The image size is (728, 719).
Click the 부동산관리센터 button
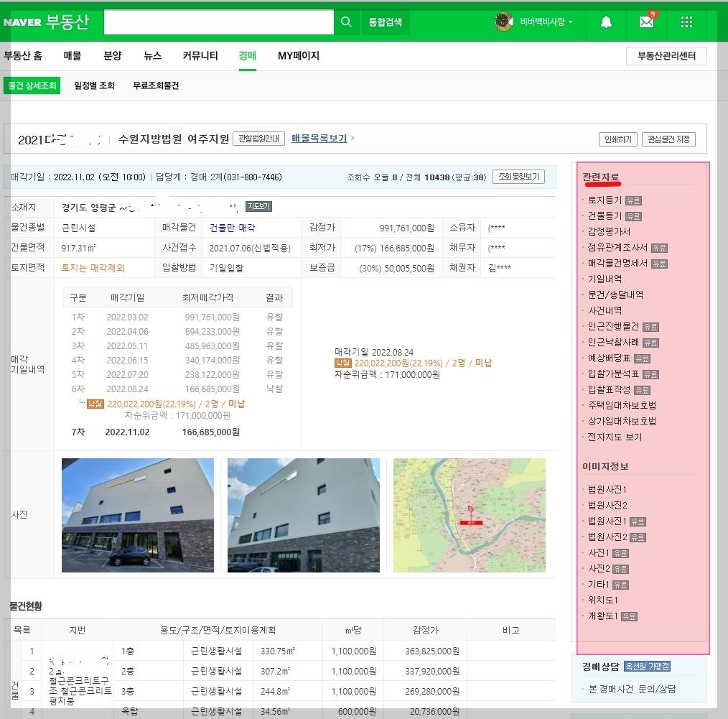666,55
